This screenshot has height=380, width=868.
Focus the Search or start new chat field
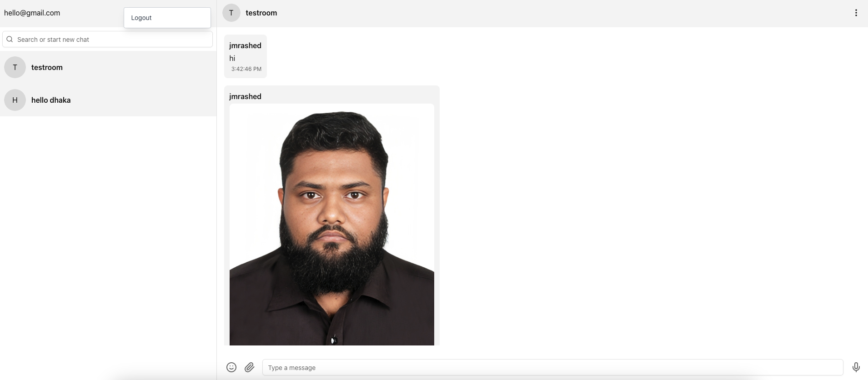pos(108,39)
